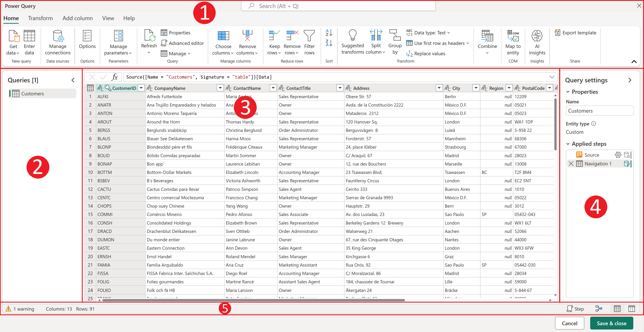Expand the Applied steps expander
The image size is (644, 332).
tap(567, 144)
